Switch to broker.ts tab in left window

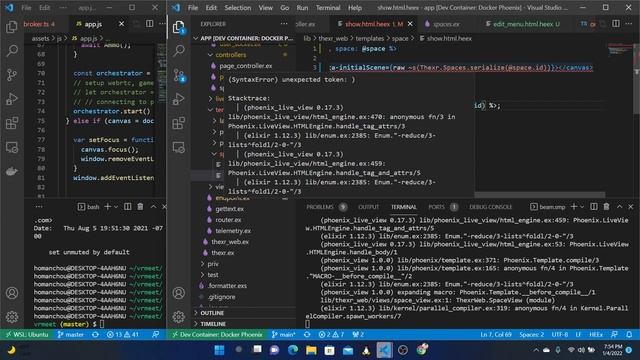click(x=39, y=24)
